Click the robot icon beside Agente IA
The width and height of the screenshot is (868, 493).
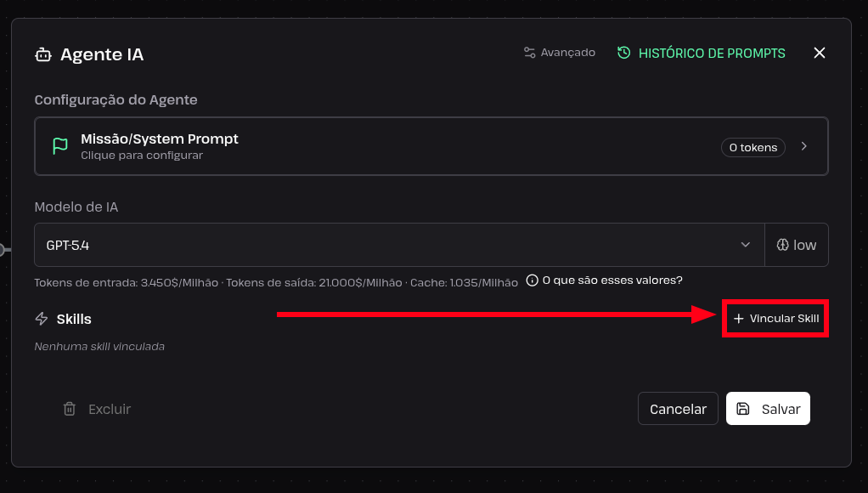(x=43, y=54)
